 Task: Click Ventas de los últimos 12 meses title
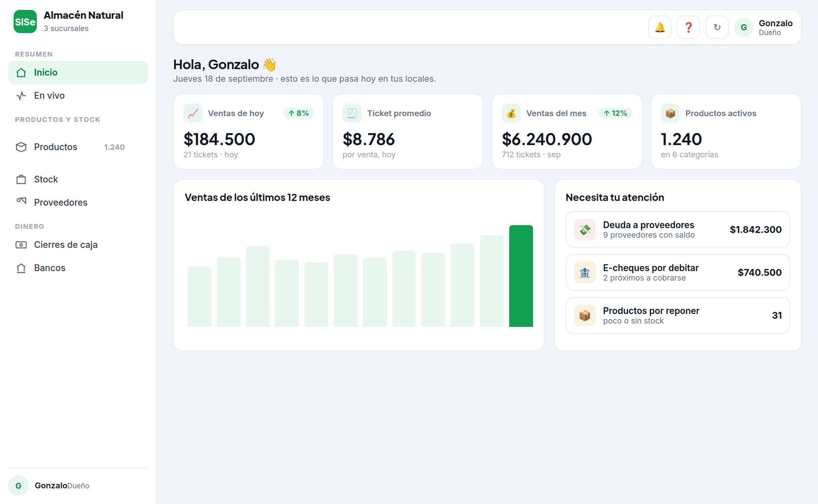click(257, 198)
